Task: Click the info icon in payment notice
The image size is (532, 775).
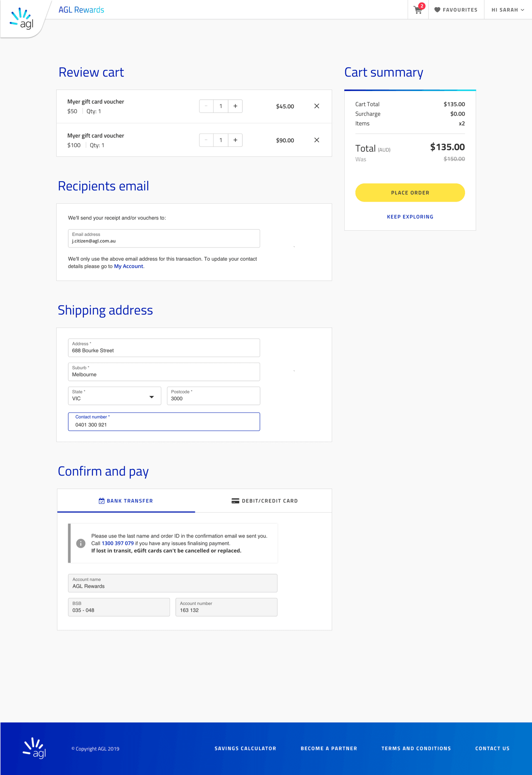Action: pos(81,543)
